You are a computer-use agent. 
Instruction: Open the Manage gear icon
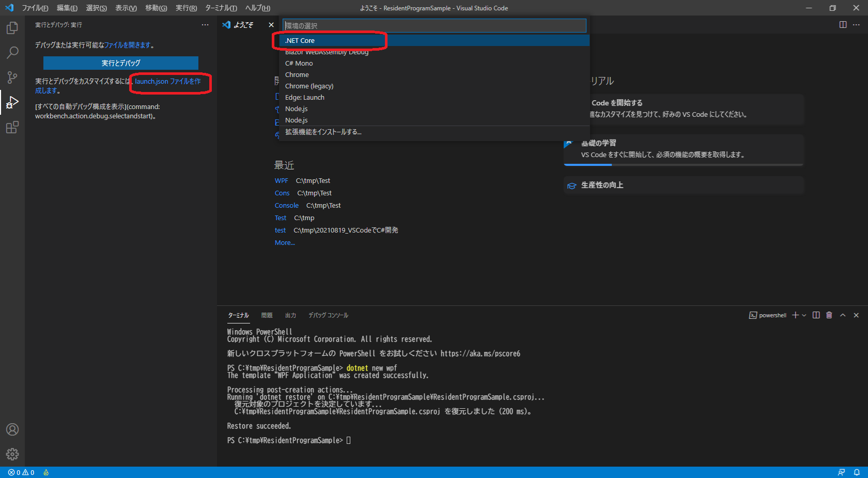[x=12, y=454]
